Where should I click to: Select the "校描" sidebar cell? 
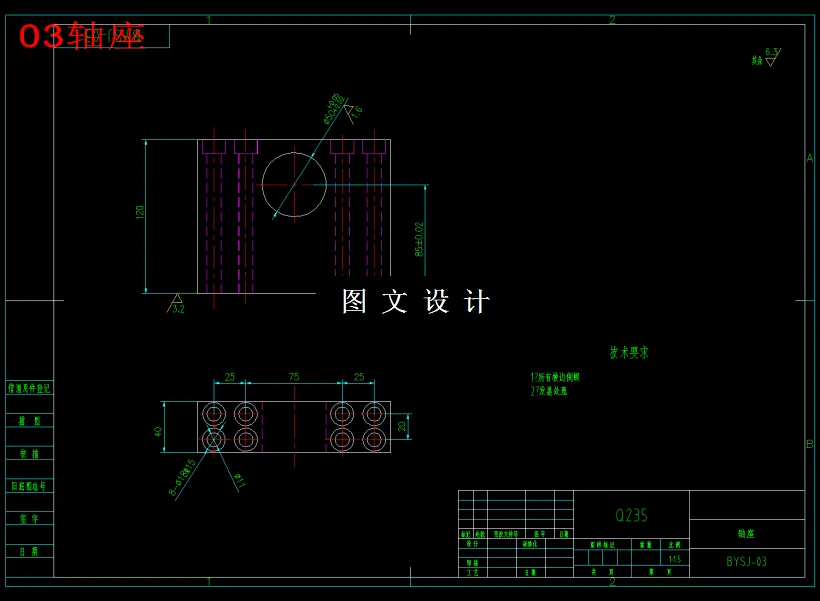pyautogui.click(x=29, y=453)
